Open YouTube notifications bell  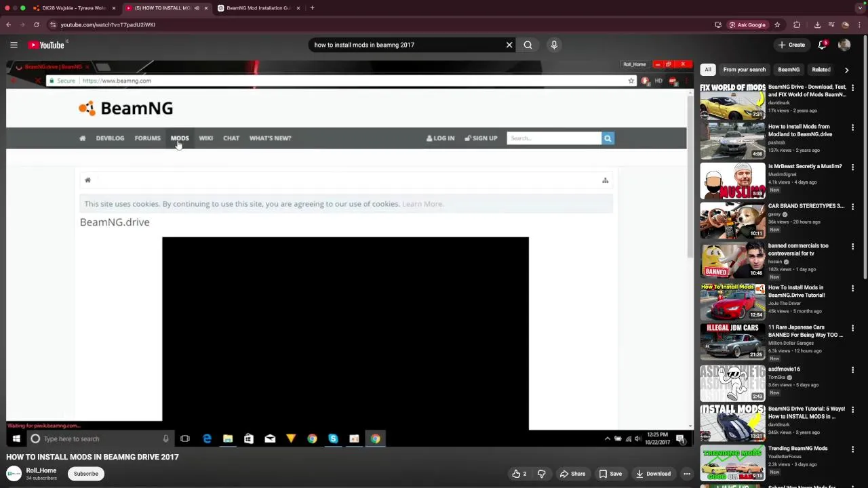[823, 45]
